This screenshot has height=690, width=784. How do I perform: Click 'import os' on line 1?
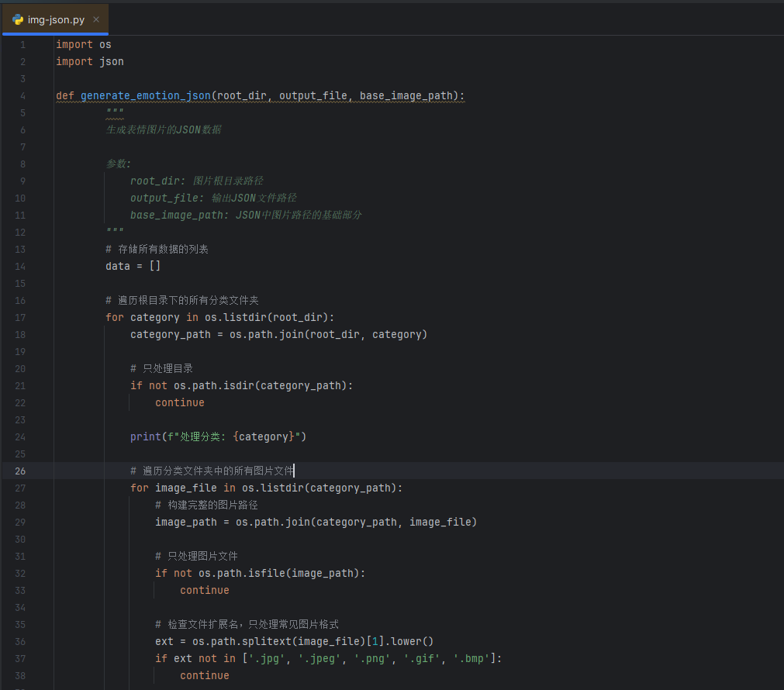point(84,44)
